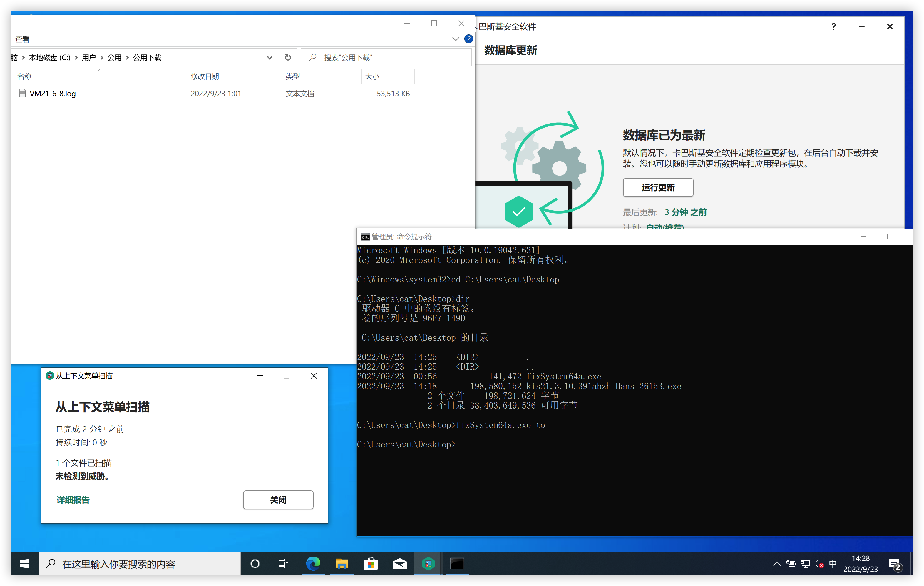Expand the address bar history dropdown
This screenshot has width=924, height=586.
(269, 58)
